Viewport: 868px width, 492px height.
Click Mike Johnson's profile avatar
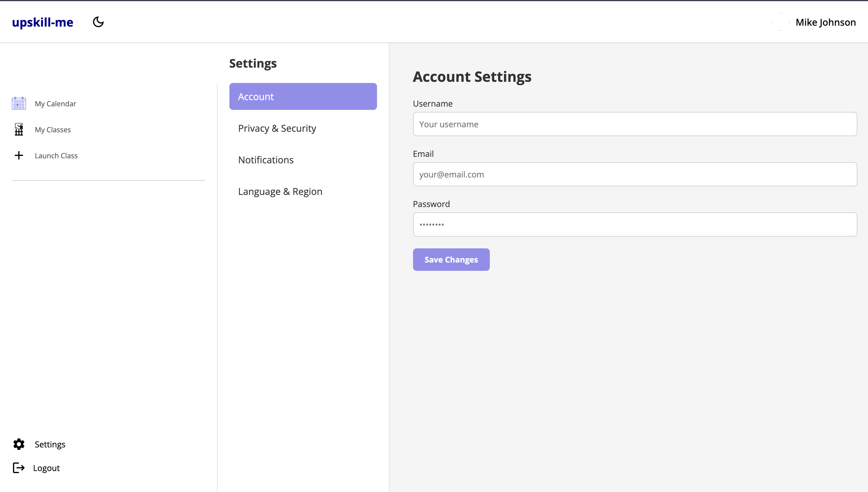tap(781, 22)
